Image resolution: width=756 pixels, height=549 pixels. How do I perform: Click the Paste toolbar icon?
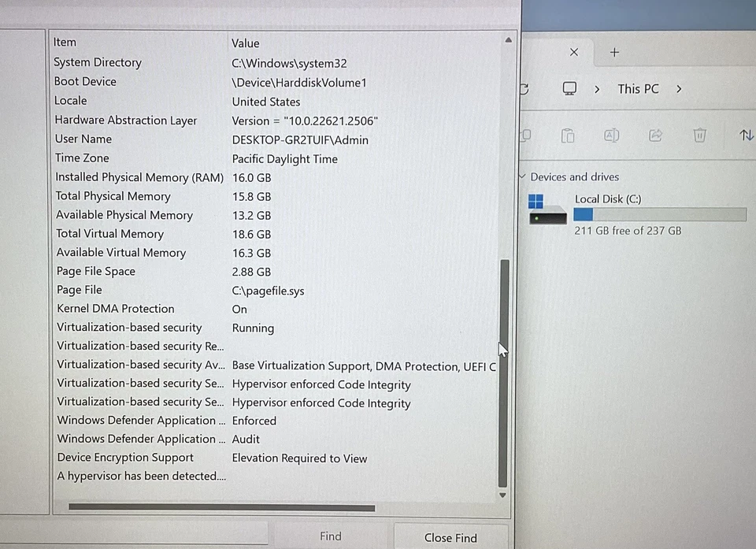(x=567, y=135)
